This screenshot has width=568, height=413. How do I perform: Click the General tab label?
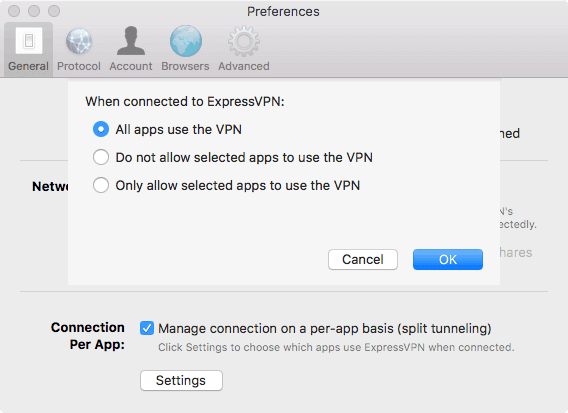[x=28, y=66]
